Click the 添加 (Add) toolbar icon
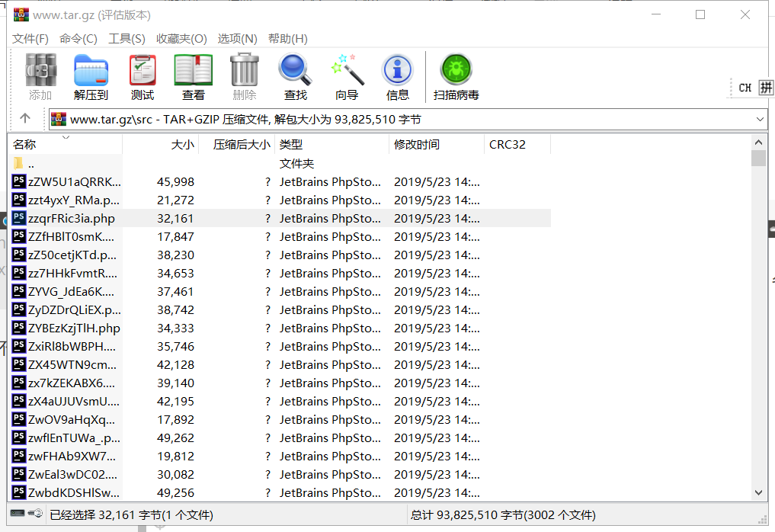 click(40, 76)
